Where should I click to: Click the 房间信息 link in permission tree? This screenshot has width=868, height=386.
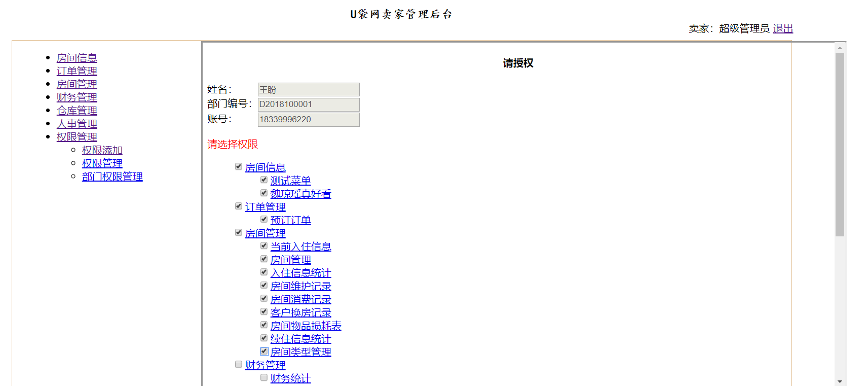[x=265, y=167]
